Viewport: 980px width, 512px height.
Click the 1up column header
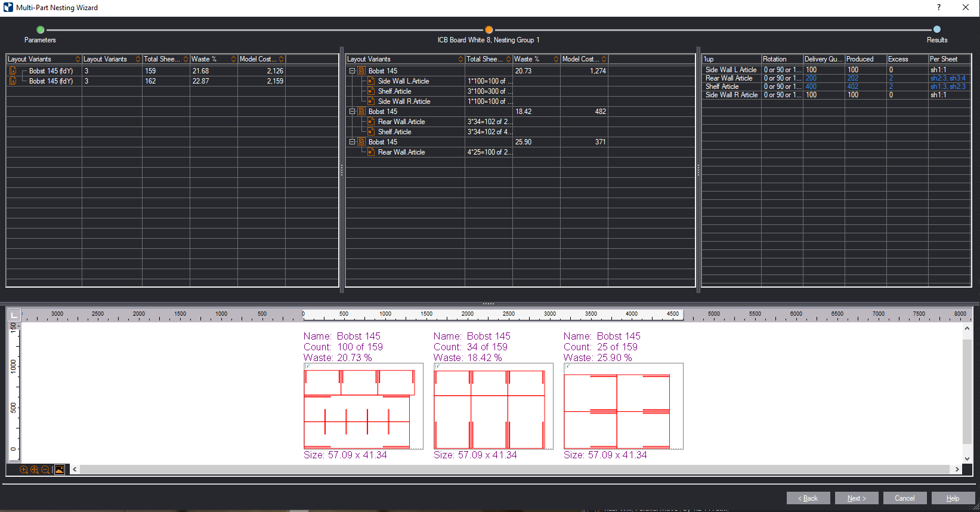[x=731, y=59]
